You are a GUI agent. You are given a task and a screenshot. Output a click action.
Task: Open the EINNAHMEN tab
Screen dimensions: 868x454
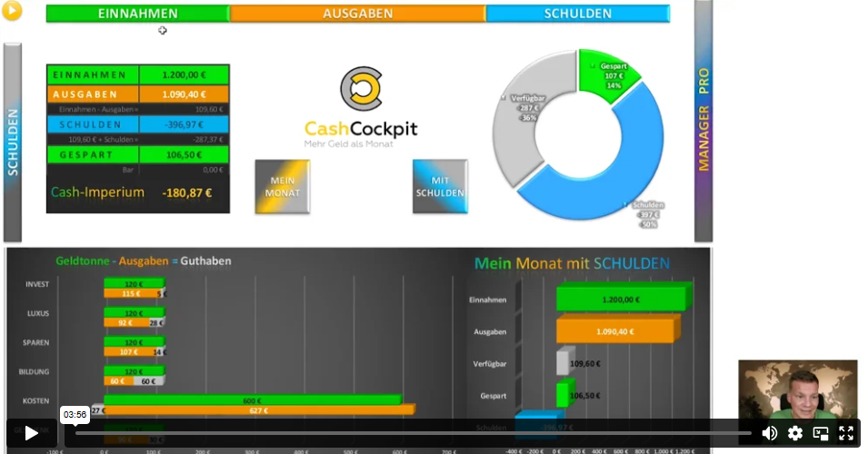pyautogui.click(x=138, y=14)
